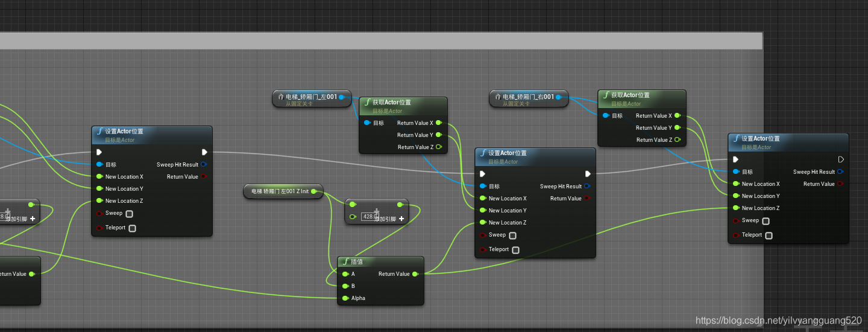Click function icon of 获取Actor位置 node beside 电梯_轿厢门_左001
Image resolution: width=868 pixels, height=332 pixels.
coord(368,102)
